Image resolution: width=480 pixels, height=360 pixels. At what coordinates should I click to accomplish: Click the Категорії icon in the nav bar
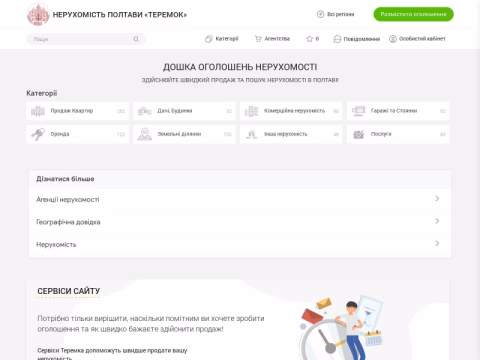coord(209,39)
